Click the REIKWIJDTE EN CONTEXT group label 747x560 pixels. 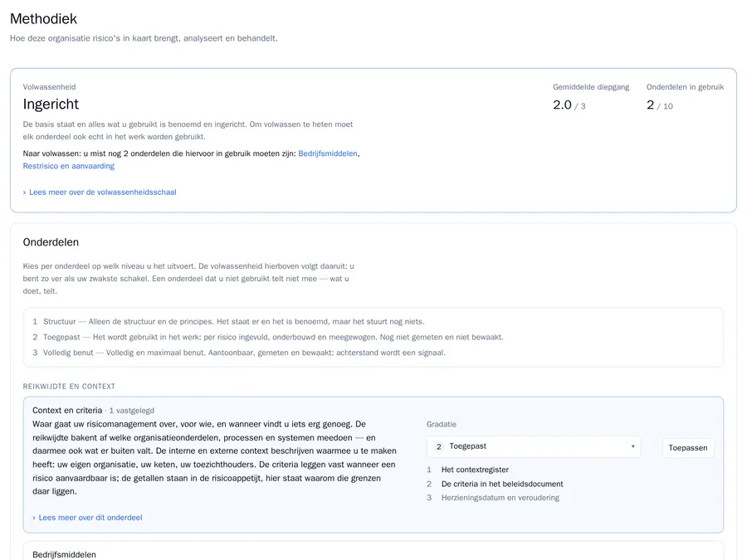69,386
